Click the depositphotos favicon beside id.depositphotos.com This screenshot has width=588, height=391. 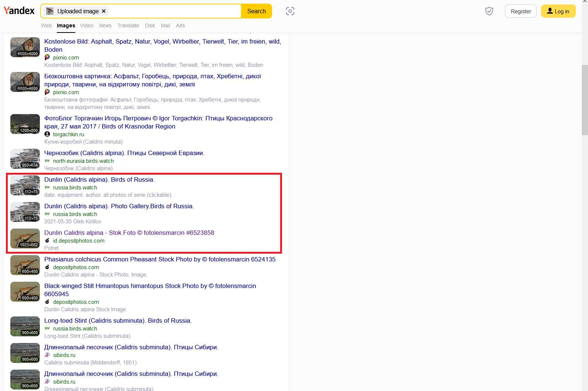coord(47,240)
